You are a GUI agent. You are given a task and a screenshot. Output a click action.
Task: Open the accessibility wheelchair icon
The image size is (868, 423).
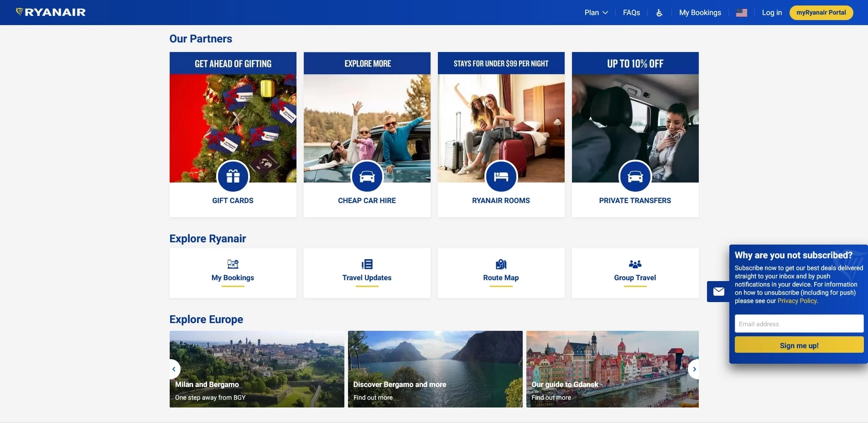pos(659,13)
